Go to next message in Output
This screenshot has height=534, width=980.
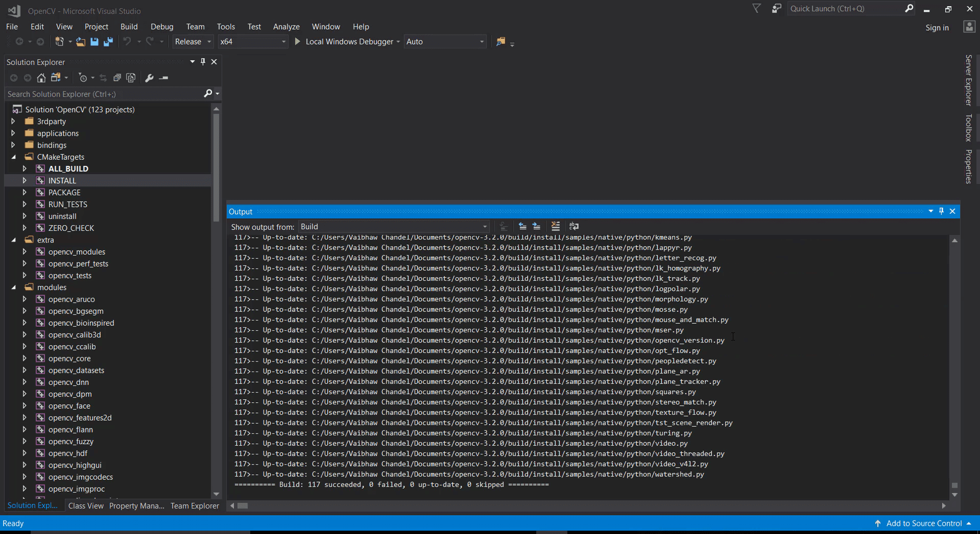pos(536,226)
